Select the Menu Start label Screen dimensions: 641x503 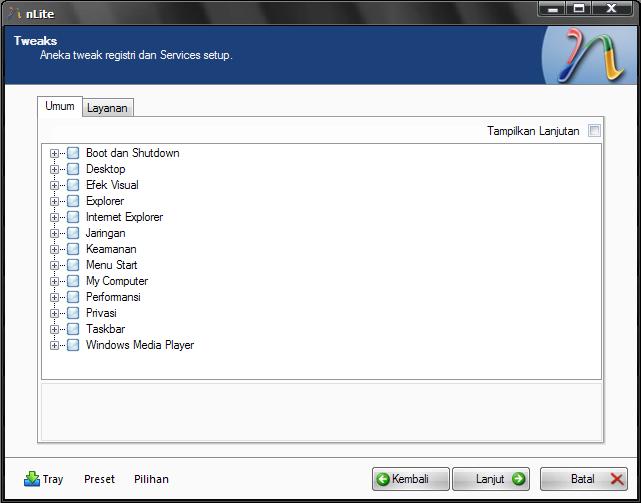112,265
